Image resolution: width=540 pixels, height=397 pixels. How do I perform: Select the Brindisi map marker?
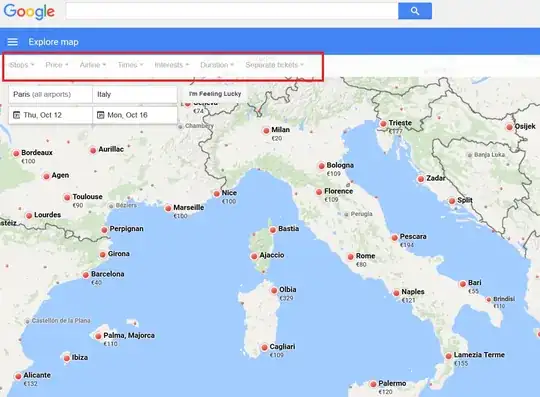(x=489, y=300)
